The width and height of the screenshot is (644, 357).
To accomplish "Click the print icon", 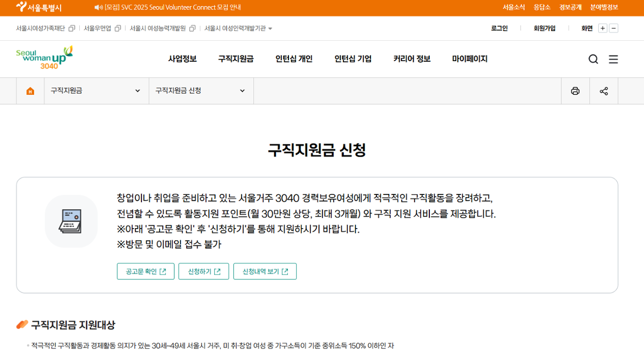I will tap(575, 90).
